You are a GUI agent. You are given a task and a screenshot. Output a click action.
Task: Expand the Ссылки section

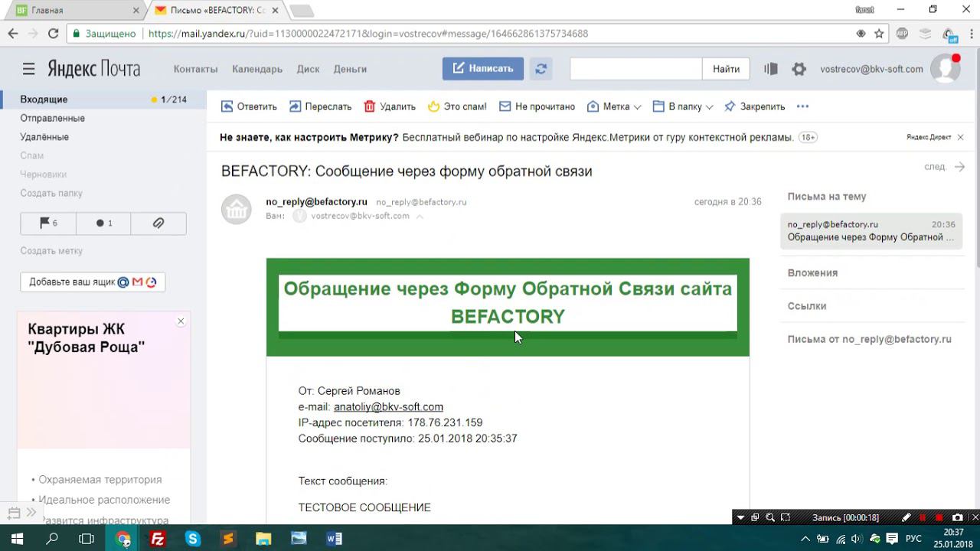click(807, 306)
